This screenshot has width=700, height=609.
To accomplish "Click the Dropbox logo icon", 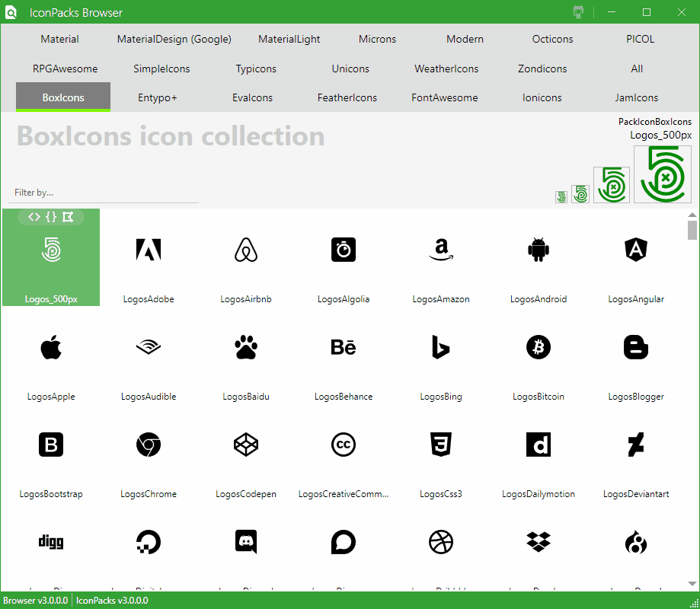I will [x=539, y=542].
